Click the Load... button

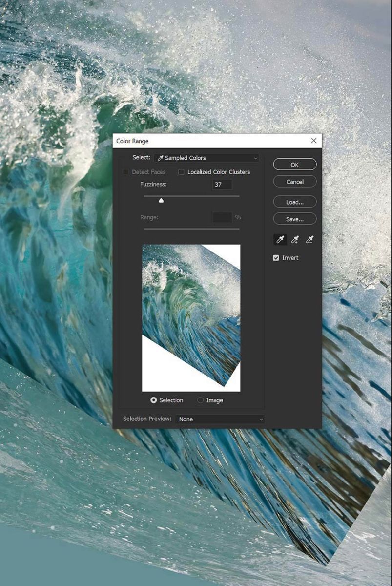pos(295,202)
